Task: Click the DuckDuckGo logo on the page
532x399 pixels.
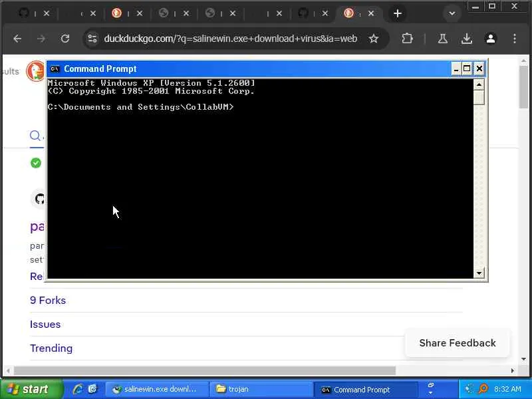Action: click(x=36, y=71)
